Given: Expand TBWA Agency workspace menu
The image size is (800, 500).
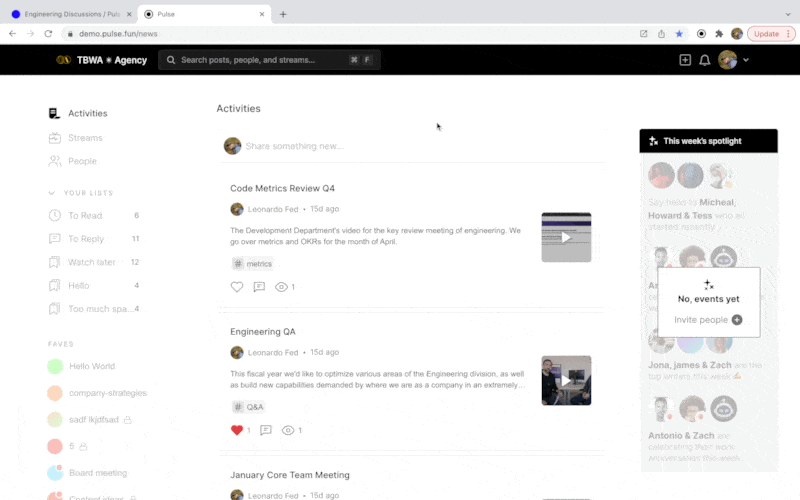Looking at the screenshot, I should [101, 60].
